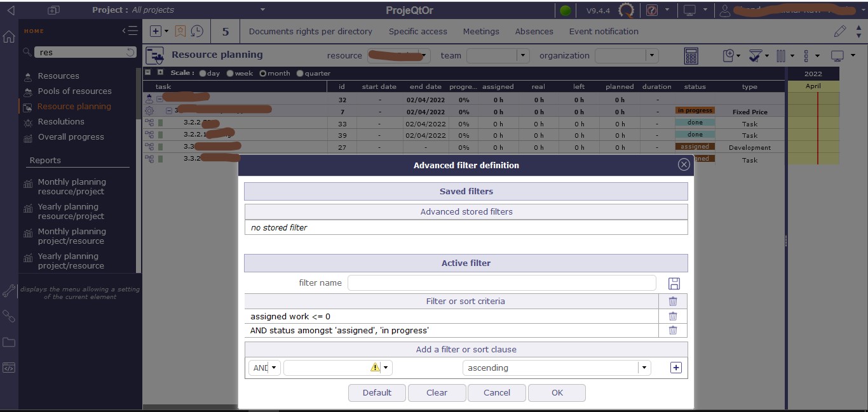Open the Absences tab
The height and width of the screenshot is (412, 868).
pyautogui.click(x=534, y=31)
